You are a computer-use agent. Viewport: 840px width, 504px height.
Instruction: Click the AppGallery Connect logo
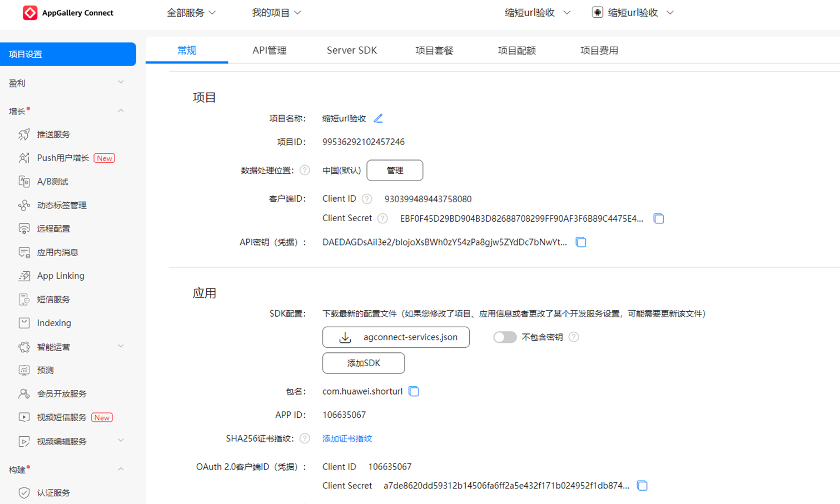(68, 12)
